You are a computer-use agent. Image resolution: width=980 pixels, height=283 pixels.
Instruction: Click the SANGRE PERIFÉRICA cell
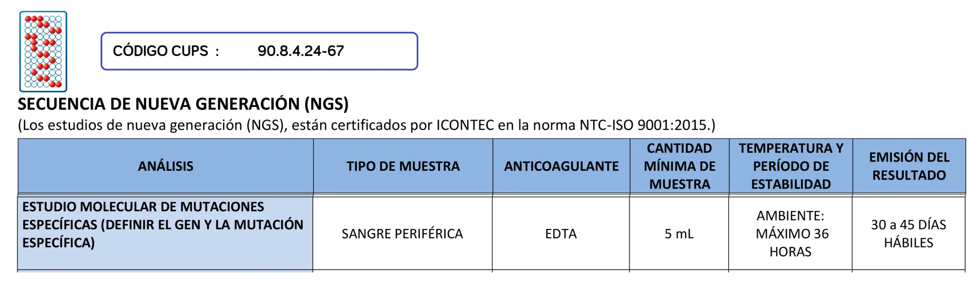[x=402, y=234]
